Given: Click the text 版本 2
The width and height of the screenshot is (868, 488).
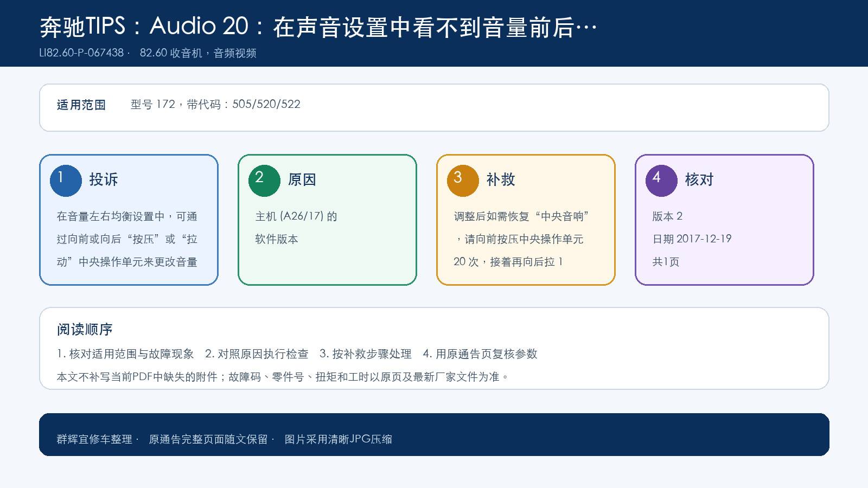Looking at the screenshot, I should tap(667, 216).
